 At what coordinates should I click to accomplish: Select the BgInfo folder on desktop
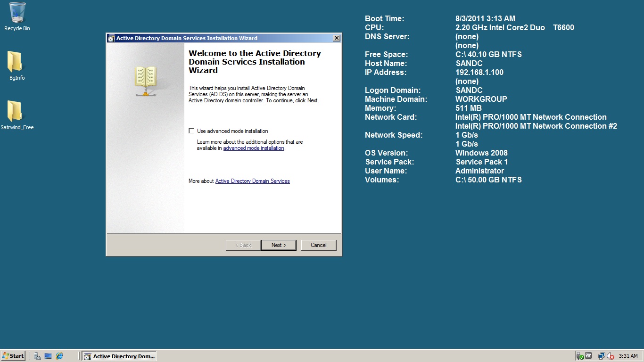[15, 62]
